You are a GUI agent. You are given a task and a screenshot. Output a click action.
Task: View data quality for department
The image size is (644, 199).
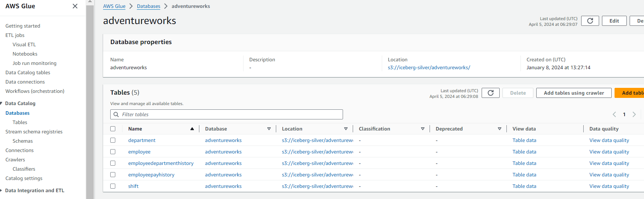point(609,140)
